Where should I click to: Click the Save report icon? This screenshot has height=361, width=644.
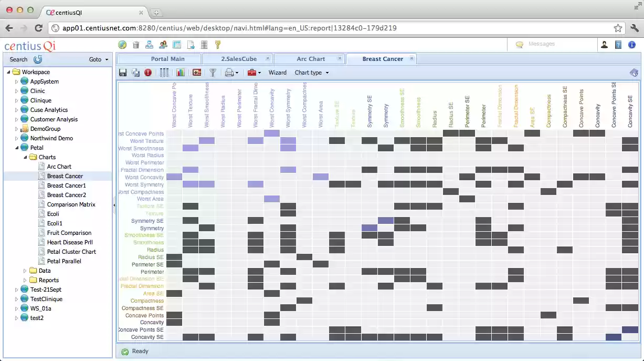tap(122, 73)
